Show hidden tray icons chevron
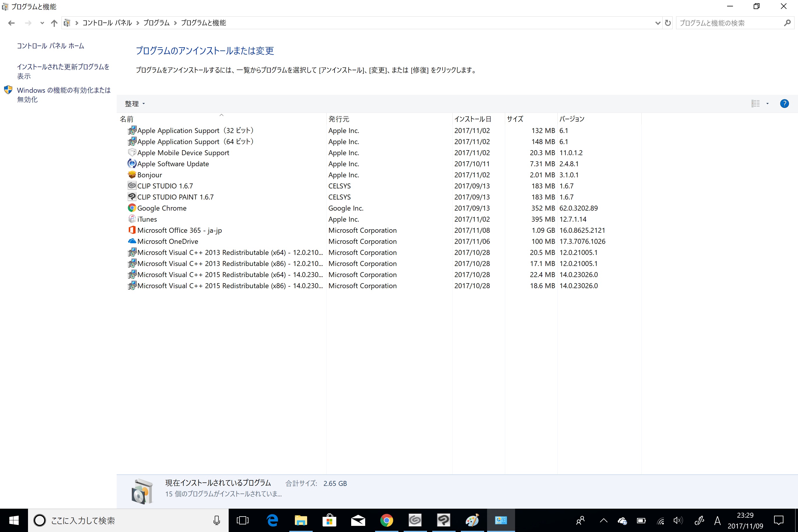 pos(603,520)
